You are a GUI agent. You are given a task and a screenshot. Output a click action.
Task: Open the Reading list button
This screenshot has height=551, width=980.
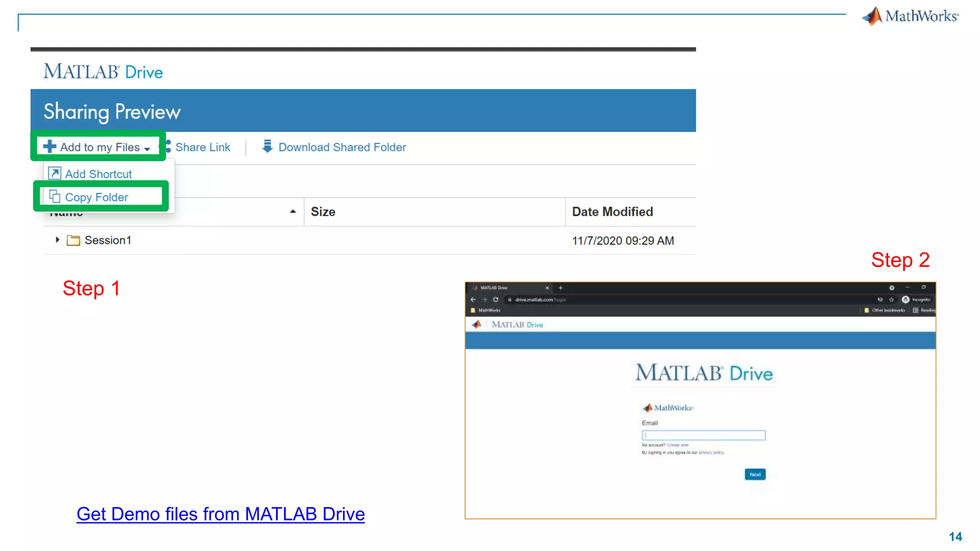924,310
